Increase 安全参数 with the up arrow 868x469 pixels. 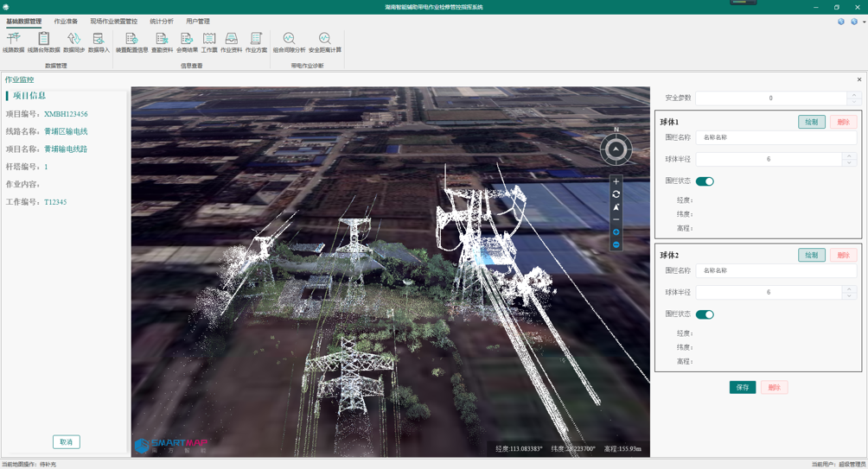853,95
